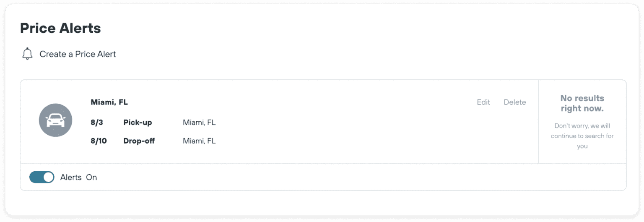Select the Miami, FL pick-up location text
The height and width of the screenshot is (222, 644).
[199, 123]
